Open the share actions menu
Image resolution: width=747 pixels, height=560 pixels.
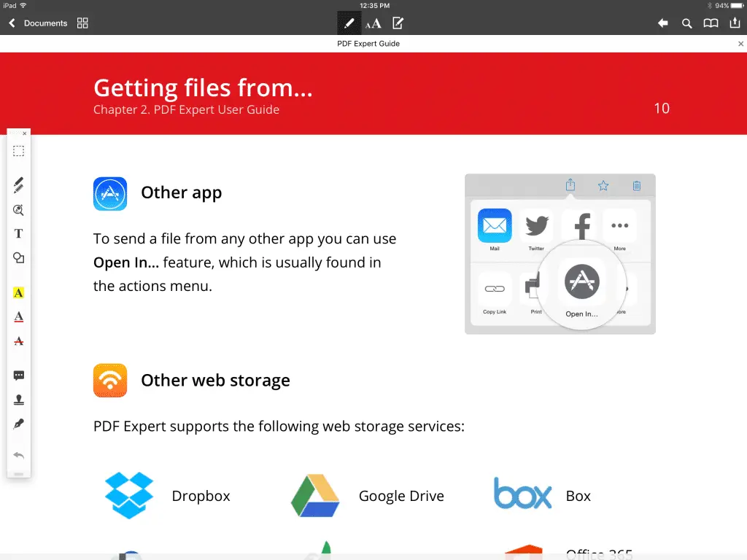click(735, 23)
